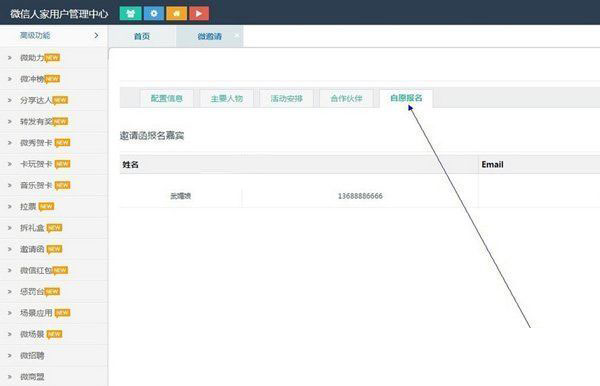Screen dimensions: 600x386
Task: Click the green shirt skin icon
Action: point(130,13)
